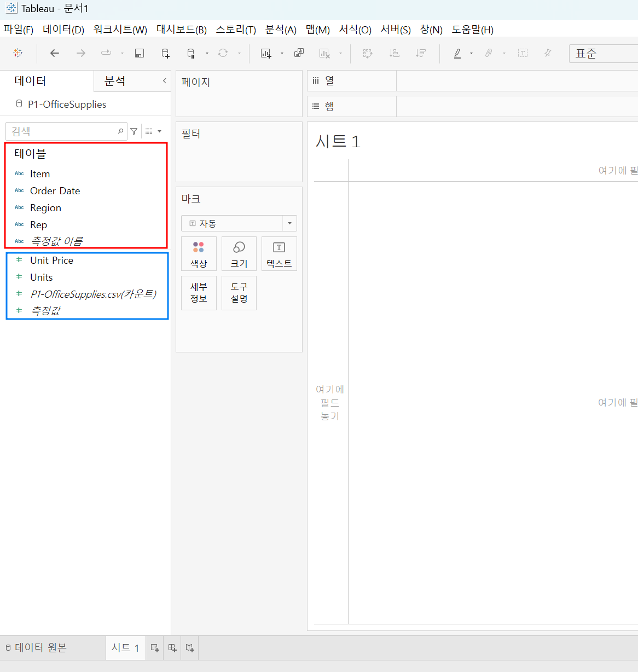Open the clear sheet dropdown arrow
The image size is (638, 672).
340,54
